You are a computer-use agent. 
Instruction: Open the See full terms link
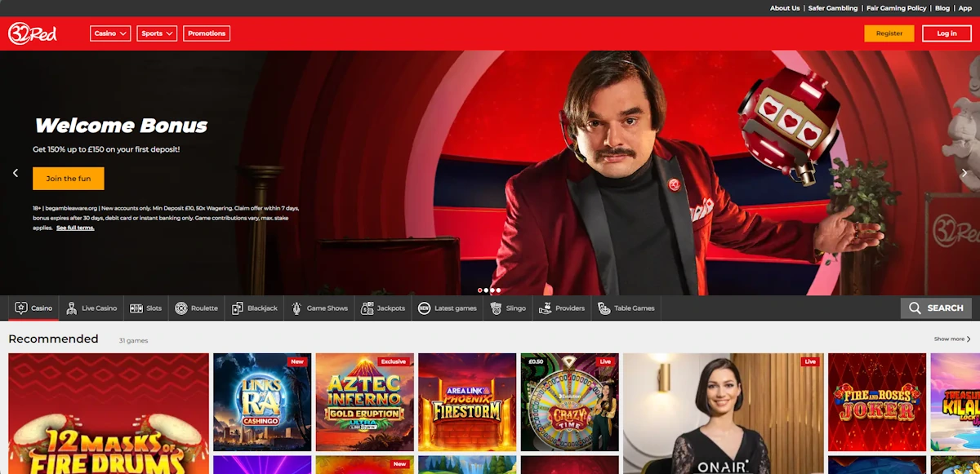point(75,228)
